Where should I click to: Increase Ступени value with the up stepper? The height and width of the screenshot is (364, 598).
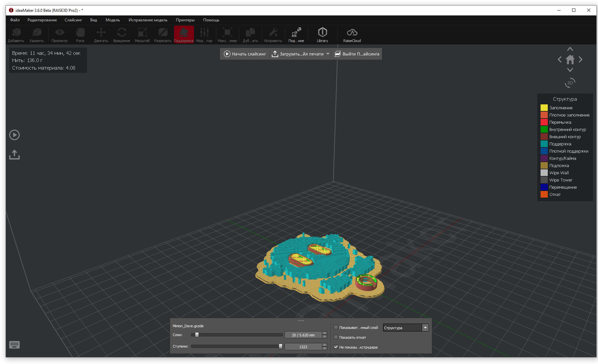click(325, 345)
